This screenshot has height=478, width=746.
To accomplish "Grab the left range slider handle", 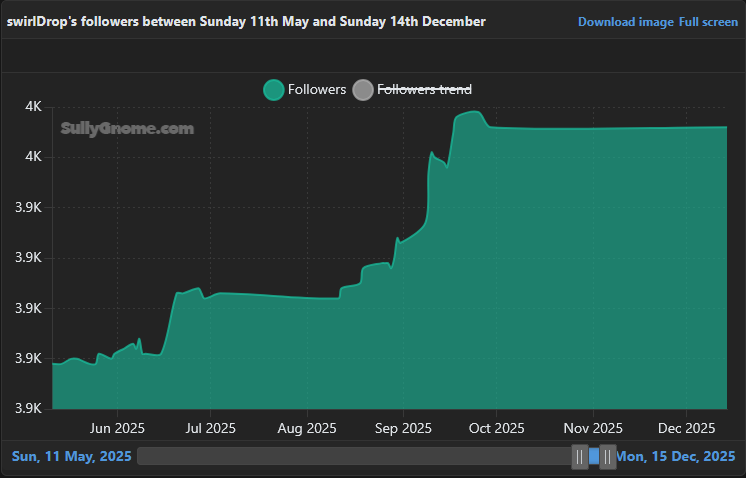I will click(579, 457).
